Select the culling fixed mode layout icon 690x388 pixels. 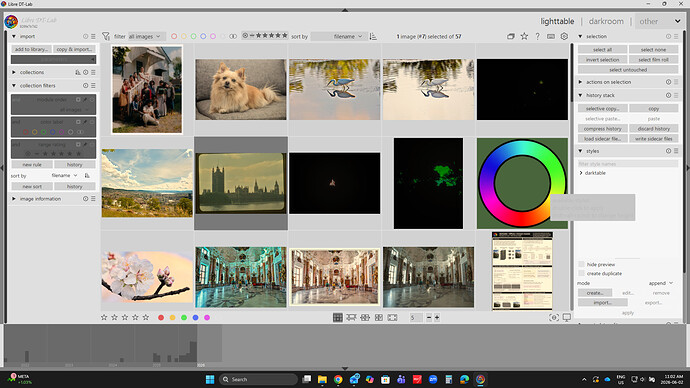[365, 317]
